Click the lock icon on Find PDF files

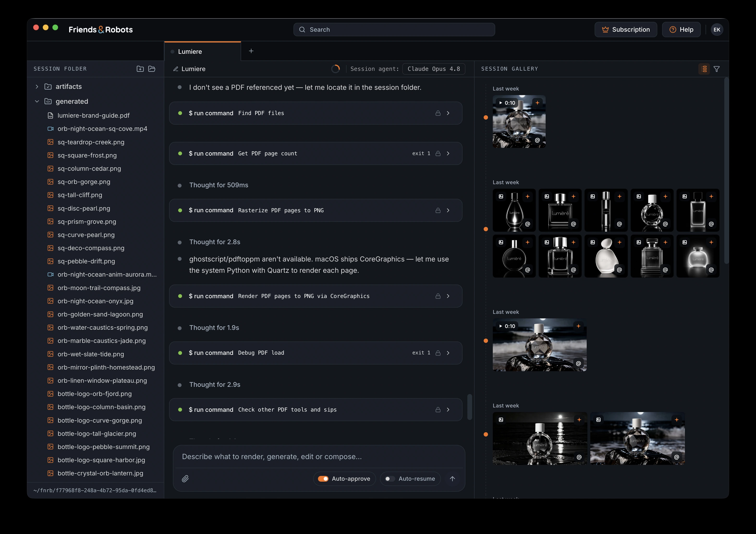(x=438, y=113)
